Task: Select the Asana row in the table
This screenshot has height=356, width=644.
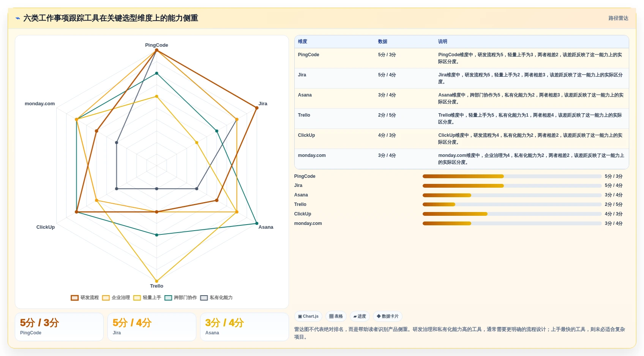Action: click(x=461, y=98)
